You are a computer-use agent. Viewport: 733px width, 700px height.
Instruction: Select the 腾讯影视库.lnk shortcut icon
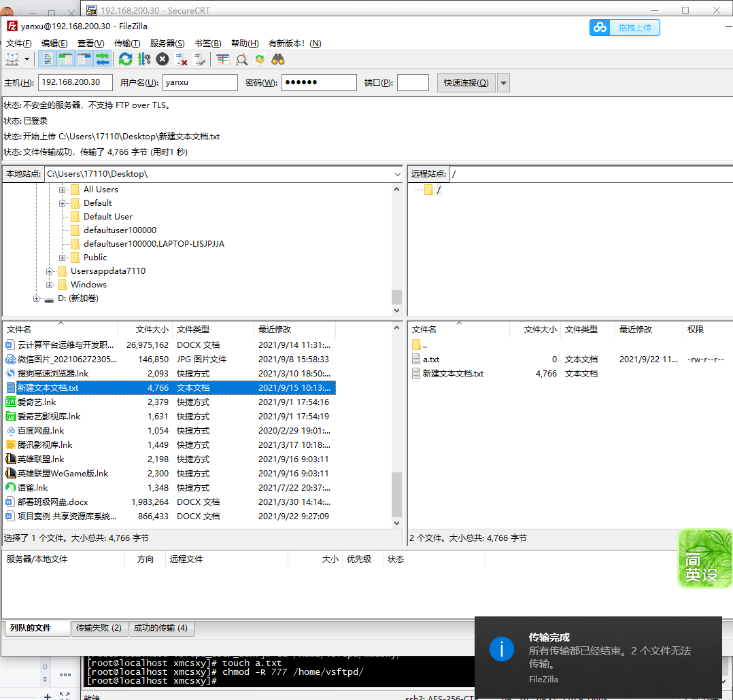tap(11, 445)
